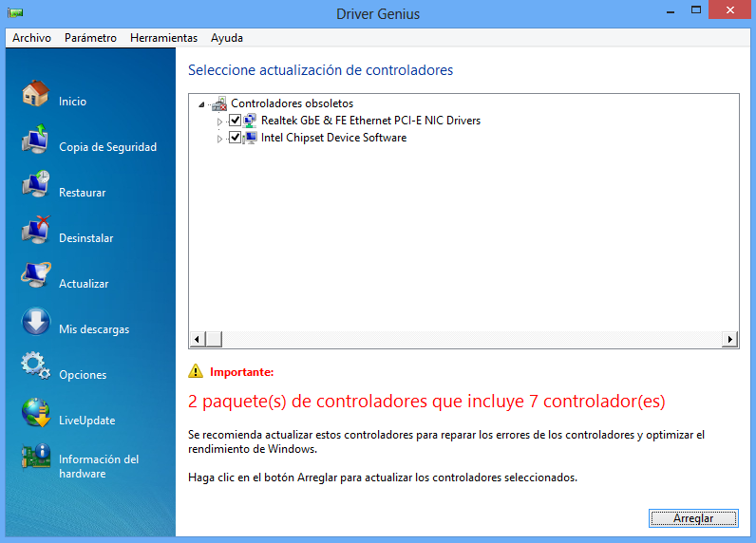Click the Desinstalar red X icon
Screen dimensions: 756x543
pos(36,230)
